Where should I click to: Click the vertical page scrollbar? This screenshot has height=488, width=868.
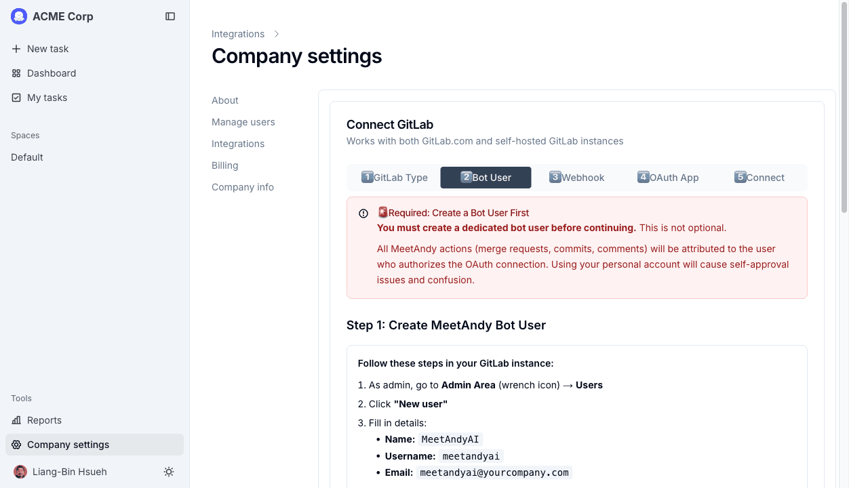point(844,107)
